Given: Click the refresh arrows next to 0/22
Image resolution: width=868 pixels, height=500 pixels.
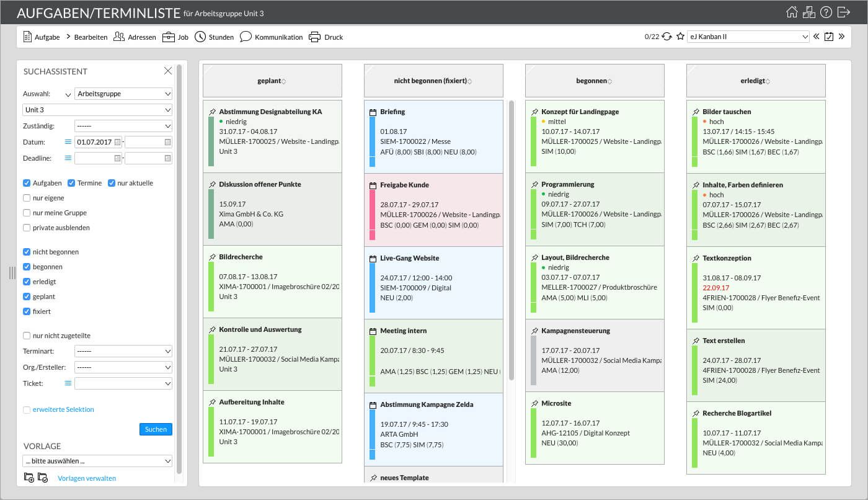Looking at the screenshot, I should [667, 37].
